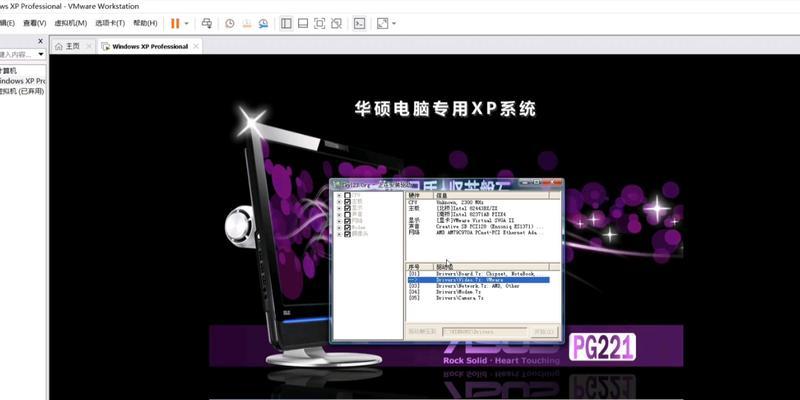Screen dimensions: 800x400
Task: Toggle the 声音 checkbox in driver tree
Action: tap(347, 214)
